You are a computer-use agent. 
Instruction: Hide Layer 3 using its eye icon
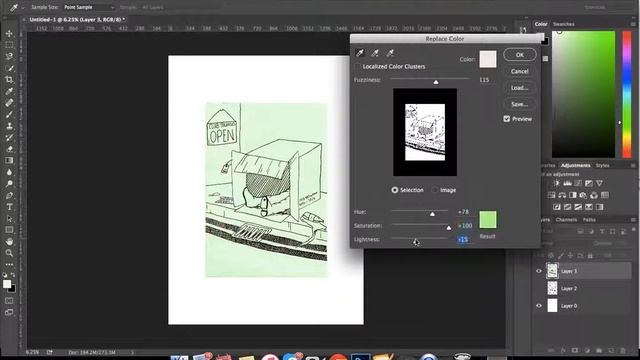pyautogui.click(x=539, y=271)
